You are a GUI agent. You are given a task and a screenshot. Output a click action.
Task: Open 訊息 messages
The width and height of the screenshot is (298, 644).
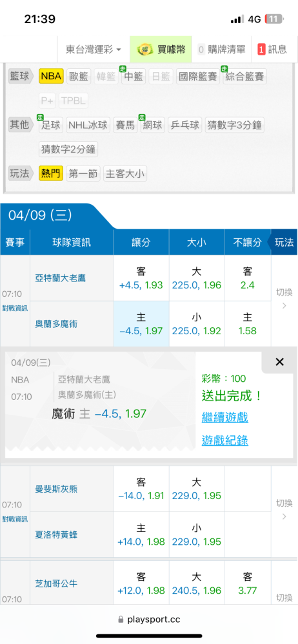click(272, 50)
